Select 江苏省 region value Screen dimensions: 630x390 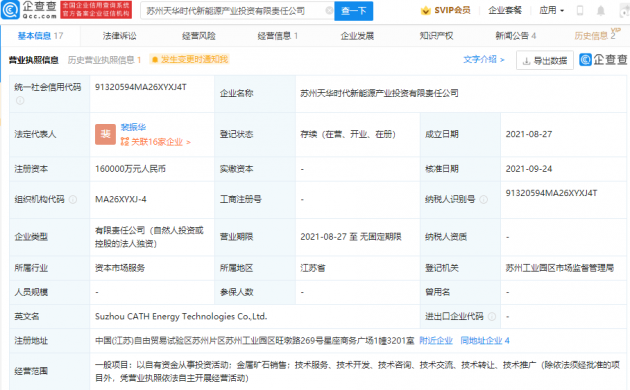pyautogui.click(x=313, y=268)
